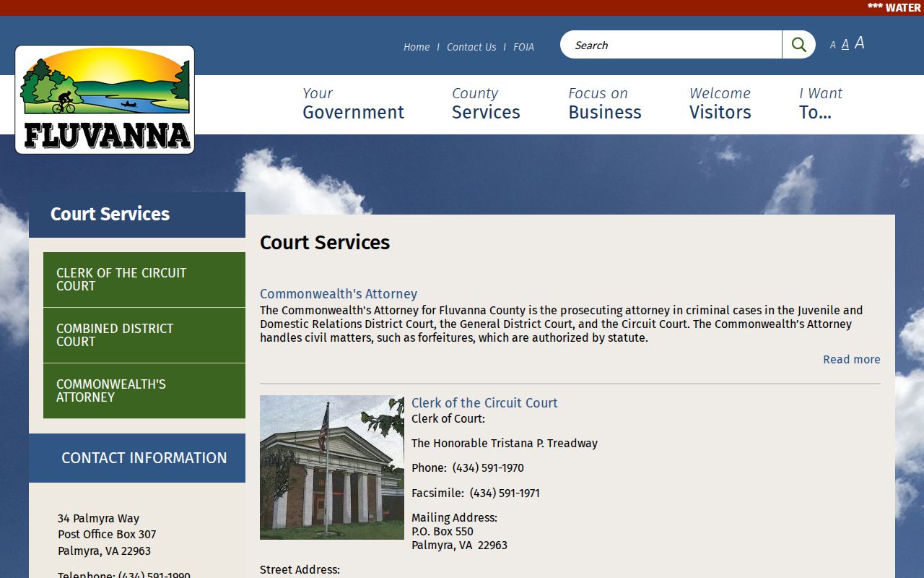Click the courthouse photo thumbnail
Viewport: 924px width, 578px height.
coord(332,467)
